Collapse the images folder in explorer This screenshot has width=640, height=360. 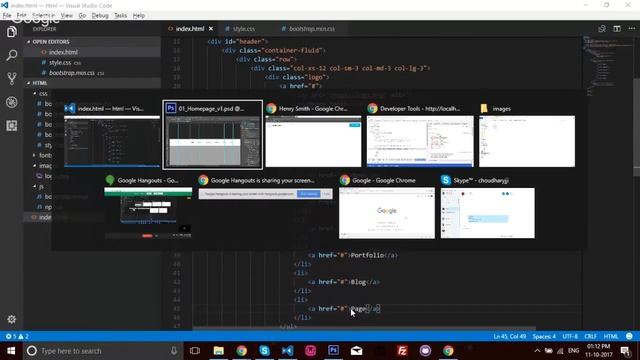pos(43,166)
